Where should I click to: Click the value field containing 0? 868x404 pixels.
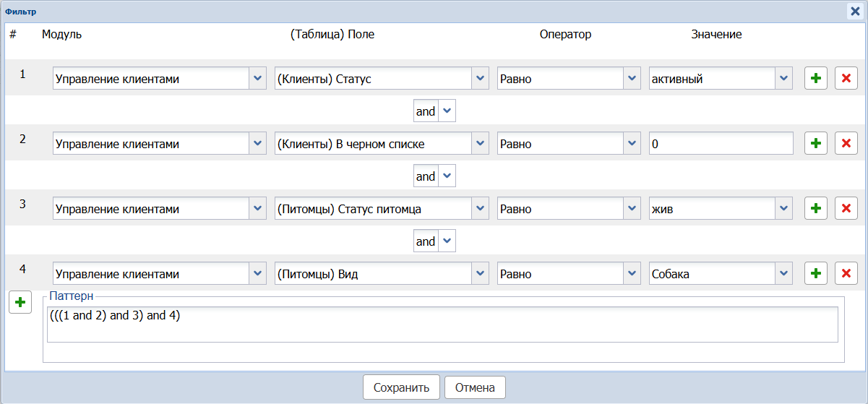click(721, 144)
